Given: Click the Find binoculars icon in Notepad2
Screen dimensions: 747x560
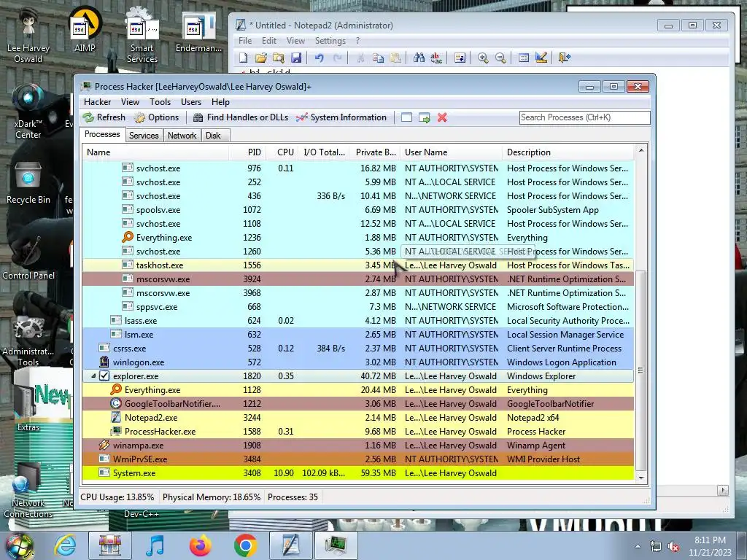Looking at the screenshot, I should 419,58.
